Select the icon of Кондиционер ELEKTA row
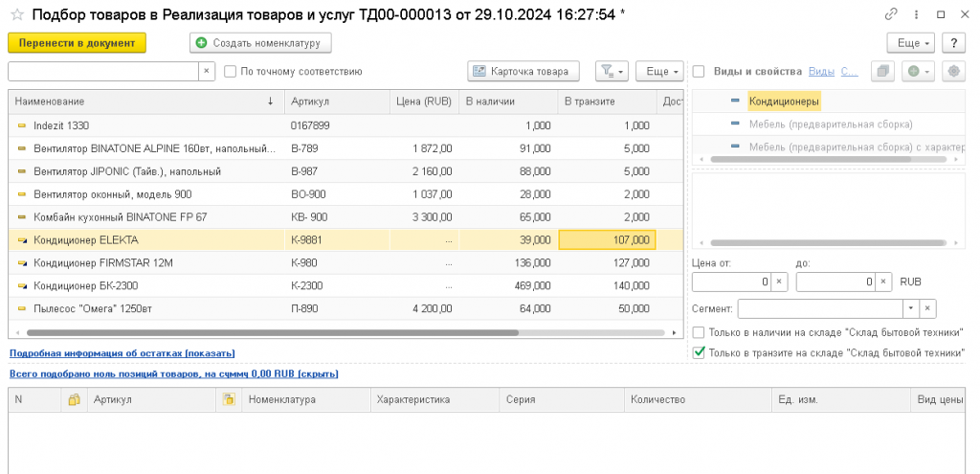The image size is (980, 474). (22, 240)
